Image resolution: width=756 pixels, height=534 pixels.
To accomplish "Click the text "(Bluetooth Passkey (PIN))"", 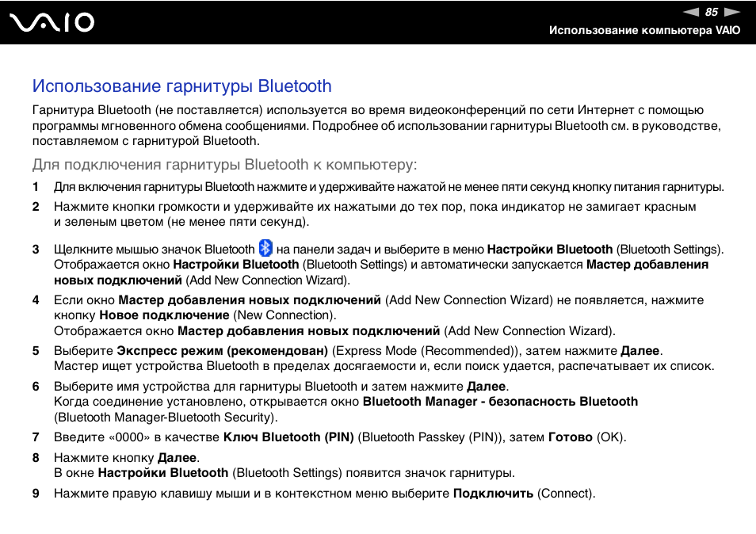I will pyautogui.click(x=432, y=437).
